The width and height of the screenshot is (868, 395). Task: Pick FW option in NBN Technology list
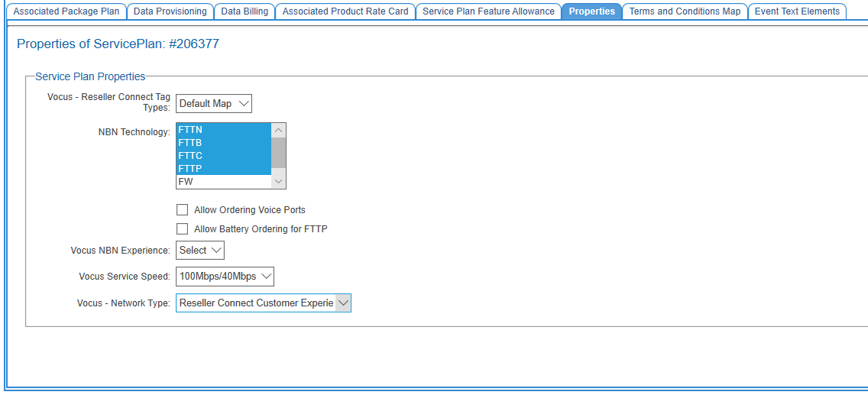pyautogui.click(x=223, y=182)
